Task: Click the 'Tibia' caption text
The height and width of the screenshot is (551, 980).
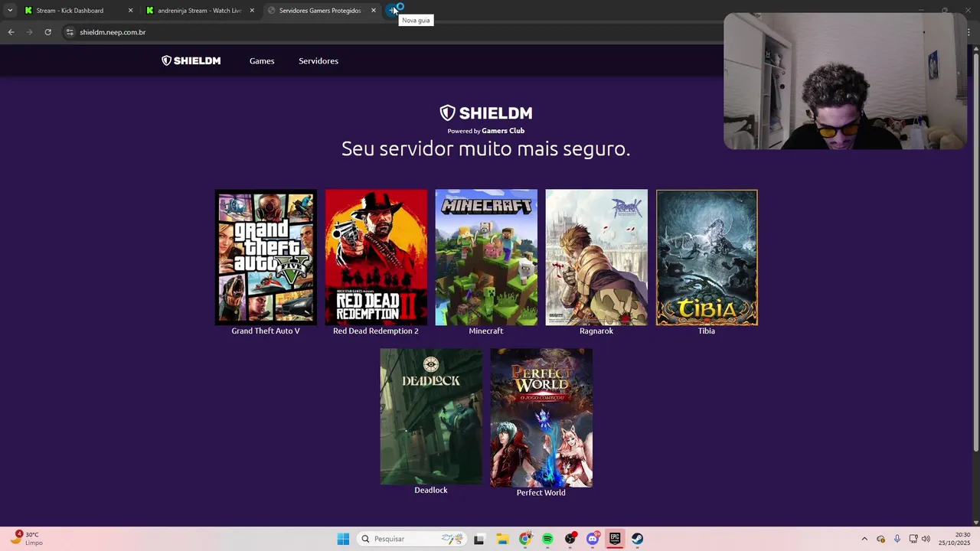Action: click(707, 331)
